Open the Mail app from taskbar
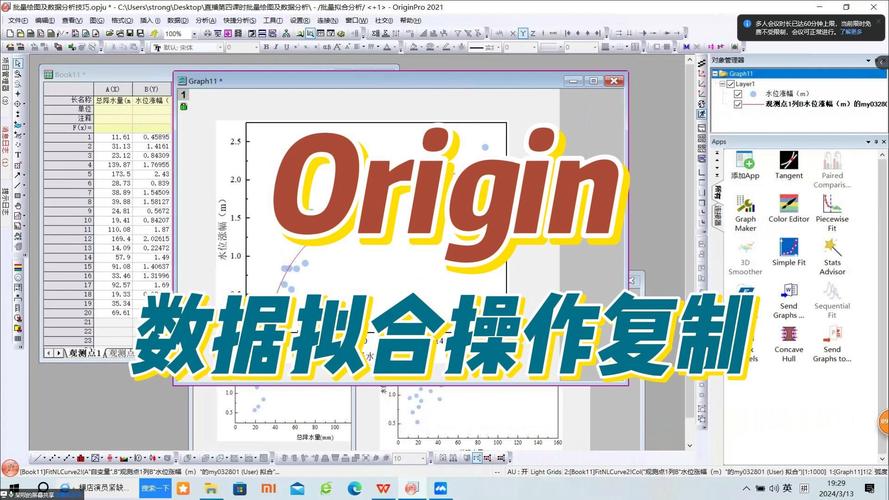Screen dimensions: 889x500 (x=297, y=488)
